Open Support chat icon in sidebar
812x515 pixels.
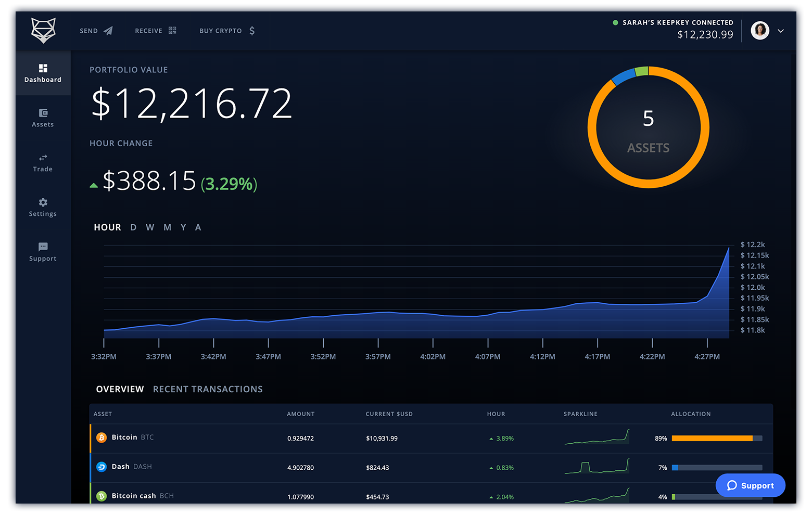[43, 247]
